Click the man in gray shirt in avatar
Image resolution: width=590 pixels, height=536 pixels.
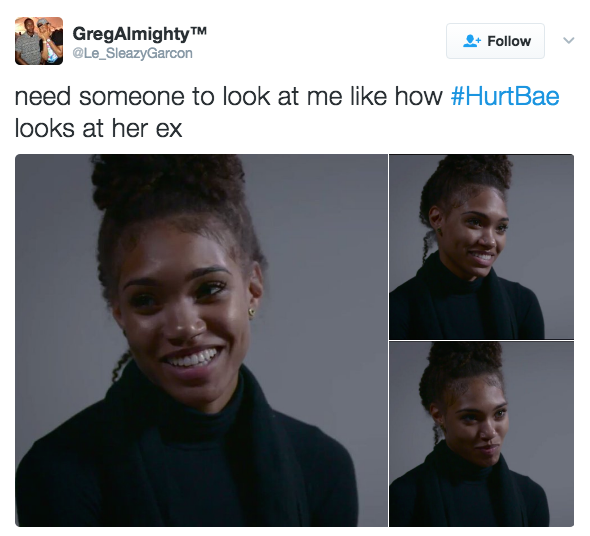(27, 43)
